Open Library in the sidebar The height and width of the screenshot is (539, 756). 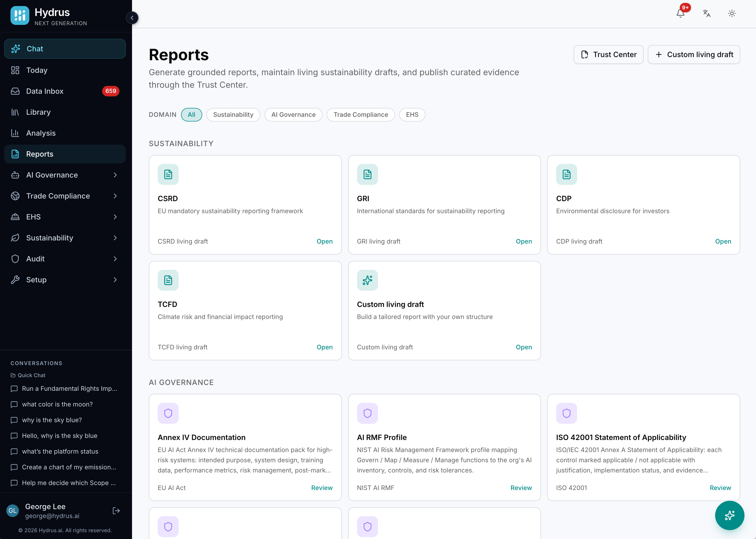pos(65,112)
